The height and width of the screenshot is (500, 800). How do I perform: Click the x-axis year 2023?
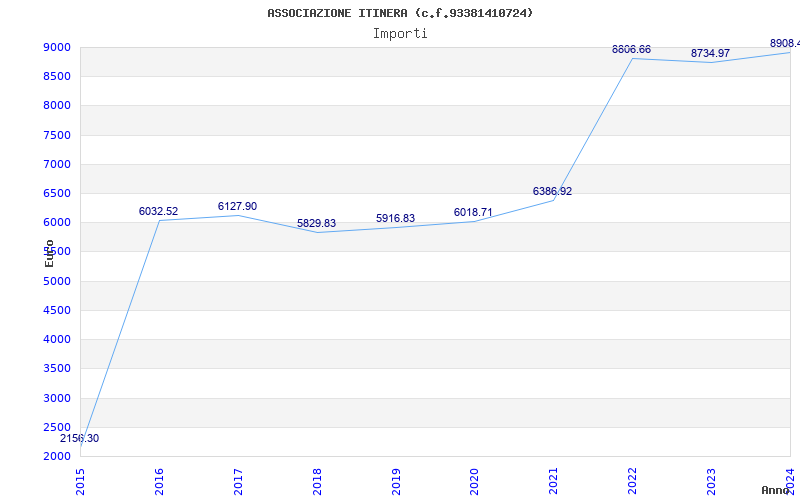coord(711,482)
